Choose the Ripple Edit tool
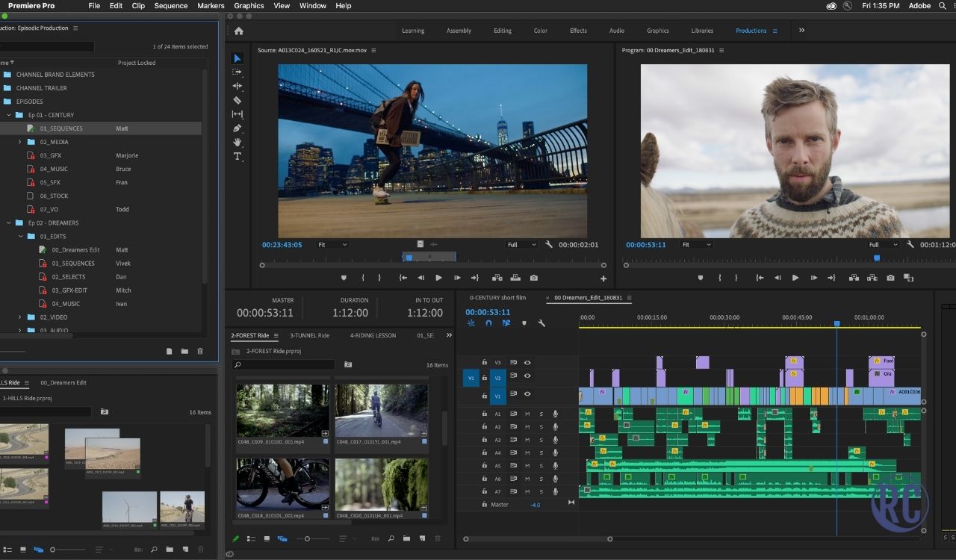The height and width of the screenshot is (560, 956). click(238, 86)
